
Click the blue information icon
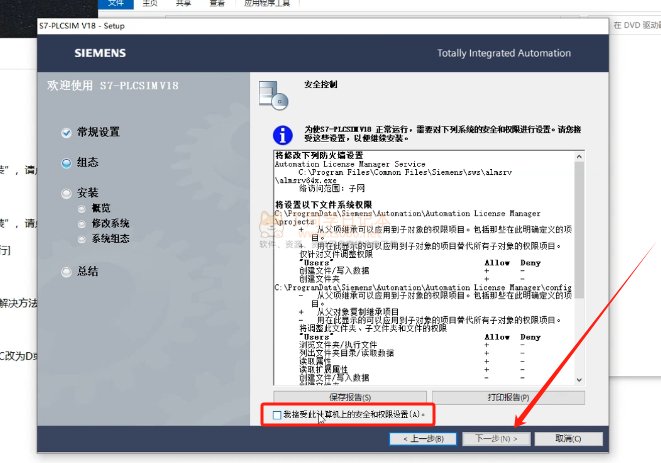[282, 135]
